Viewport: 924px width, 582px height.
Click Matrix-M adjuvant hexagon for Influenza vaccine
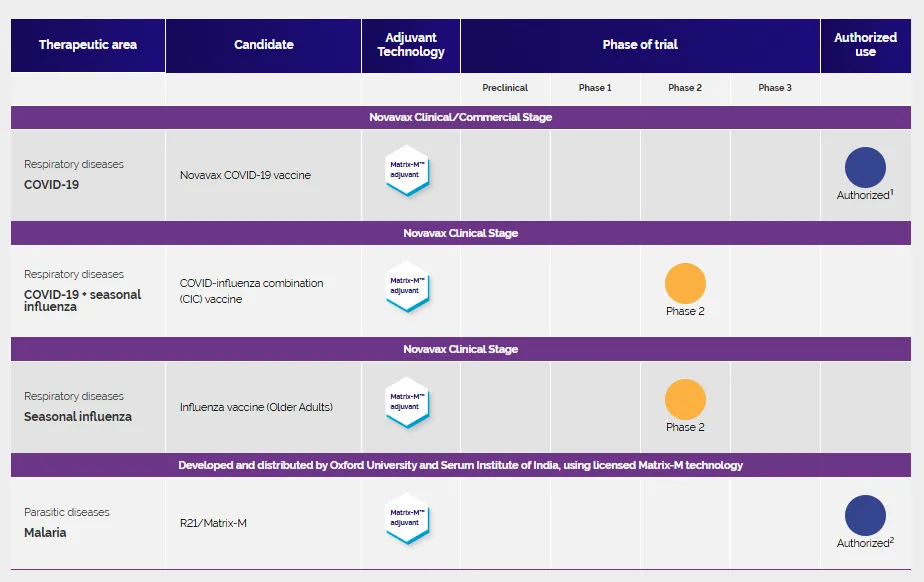coord(408,403)
